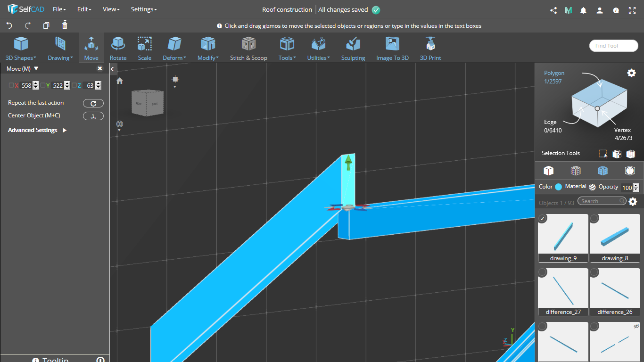
Task: Click the delete trash icon
Action: [65, 25]
